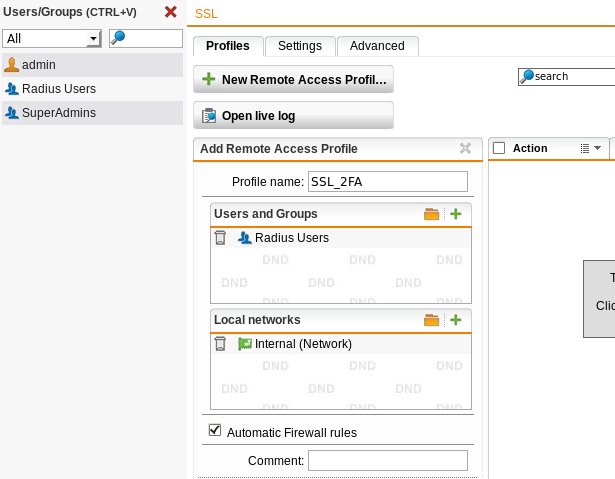Click the admin user icon
This screenshot has width=615, height=479.
(x=11, y=65)
